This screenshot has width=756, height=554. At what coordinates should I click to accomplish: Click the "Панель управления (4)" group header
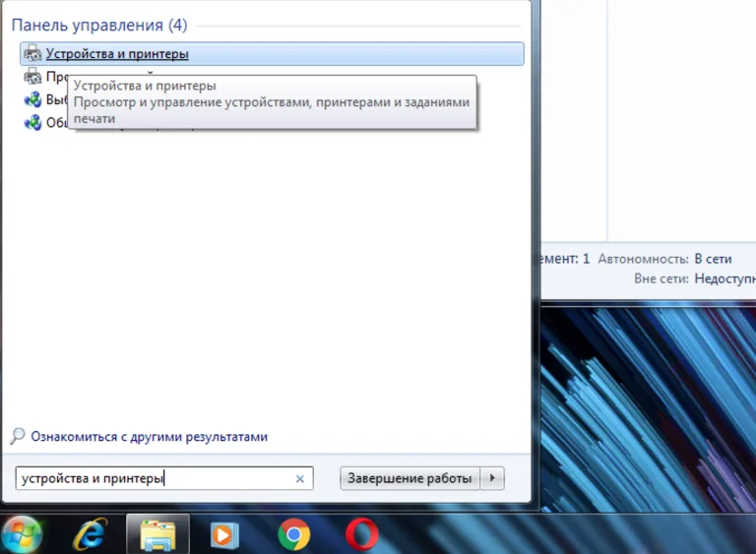(x=99, y=25)
